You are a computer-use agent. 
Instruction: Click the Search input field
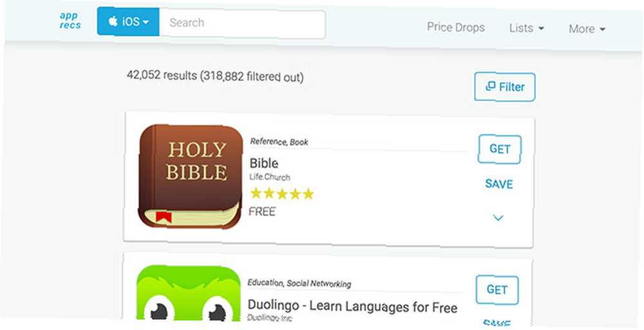[242, 24]
